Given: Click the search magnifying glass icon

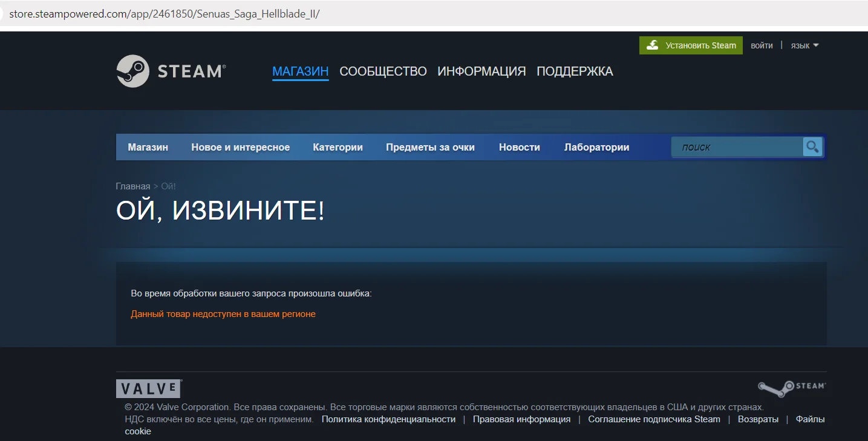Looking at the screenshot, I should click(812, 147).
